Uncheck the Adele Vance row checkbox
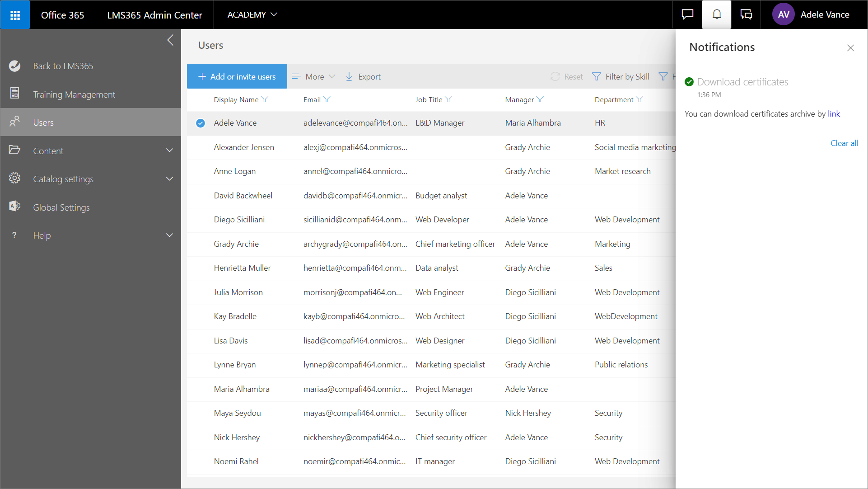This screenshot has width=868, height=489. coord(201,123)
